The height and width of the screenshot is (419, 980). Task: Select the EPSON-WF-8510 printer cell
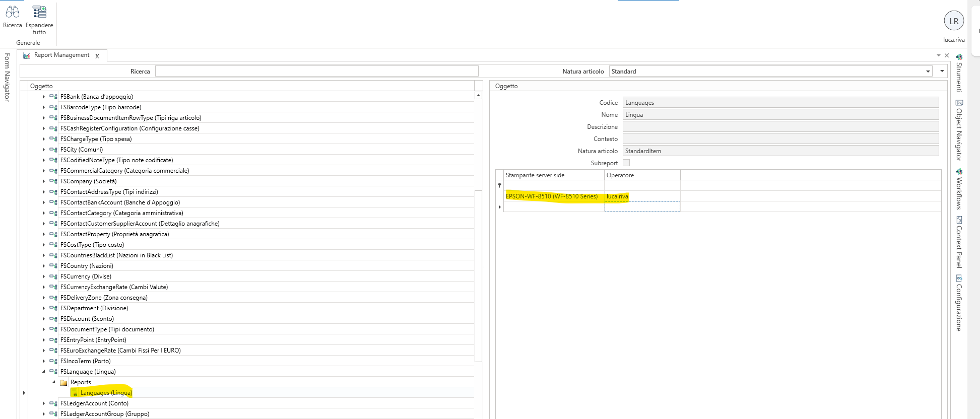(x=554, y=196)
